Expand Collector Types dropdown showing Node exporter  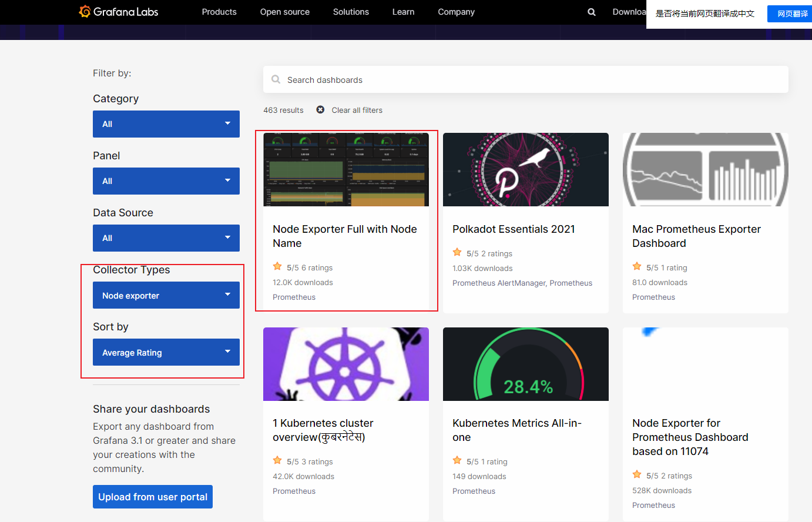(x=166, y=295)
